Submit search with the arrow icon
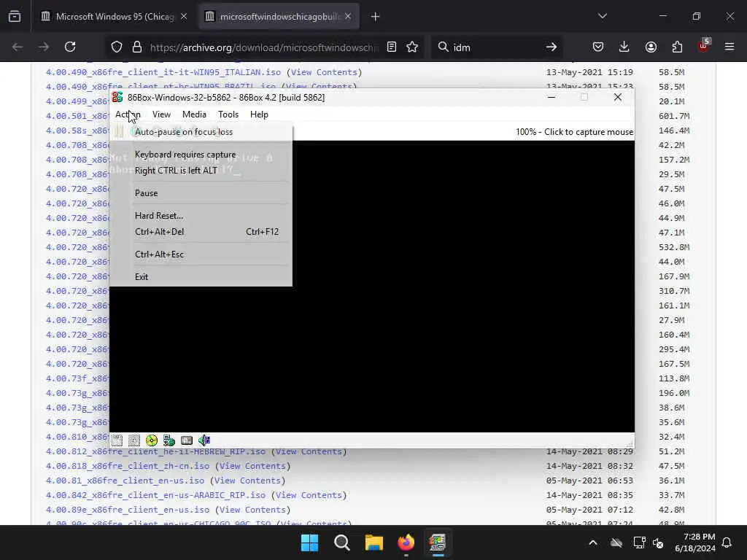Screen dimensions: 747x560 551,47
